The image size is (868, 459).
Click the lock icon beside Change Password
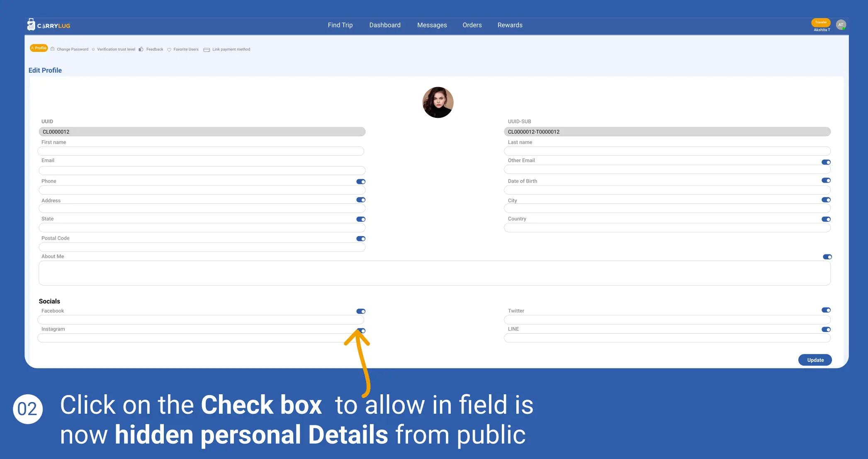[x=53, y=49]
